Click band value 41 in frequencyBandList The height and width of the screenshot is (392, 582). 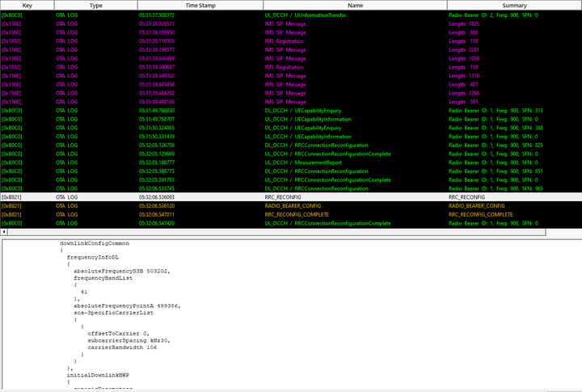(x=84, y=292)
